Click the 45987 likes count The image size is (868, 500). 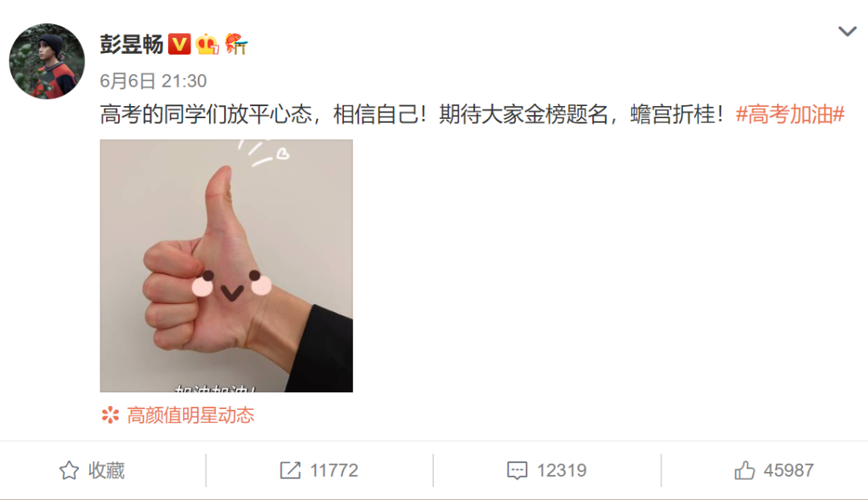click(789, 470)
